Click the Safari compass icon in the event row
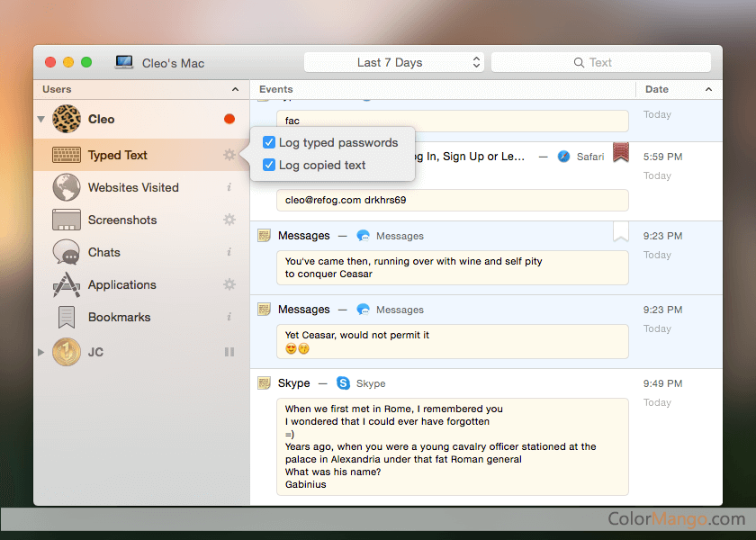 tap(563, 157)
